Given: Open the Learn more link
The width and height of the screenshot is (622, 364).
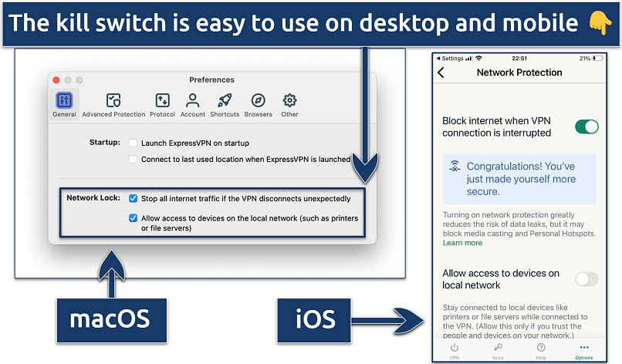Looking at the screenshot, I should [x=462, y=243].
